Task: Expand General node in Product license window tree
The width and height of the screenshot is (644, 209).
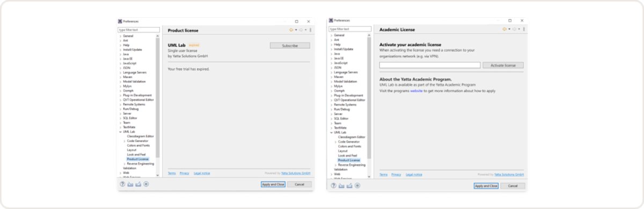Action: point(120,36)
